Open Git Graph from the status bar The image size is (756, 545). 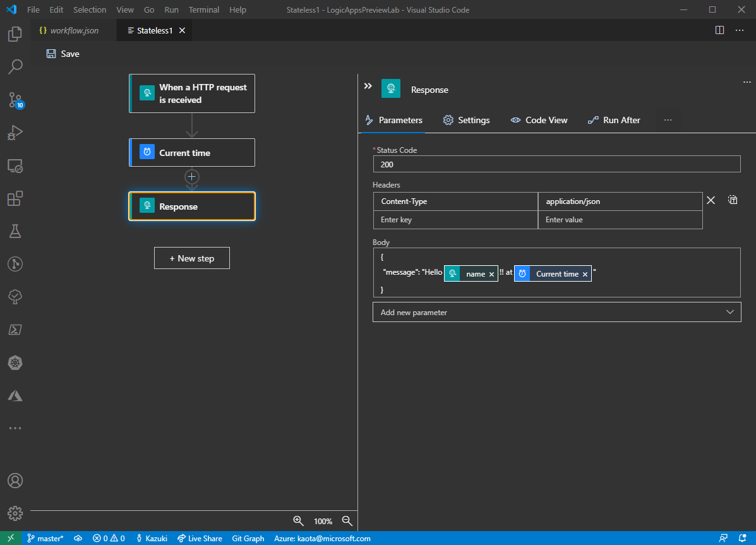(x=248, y=538)
